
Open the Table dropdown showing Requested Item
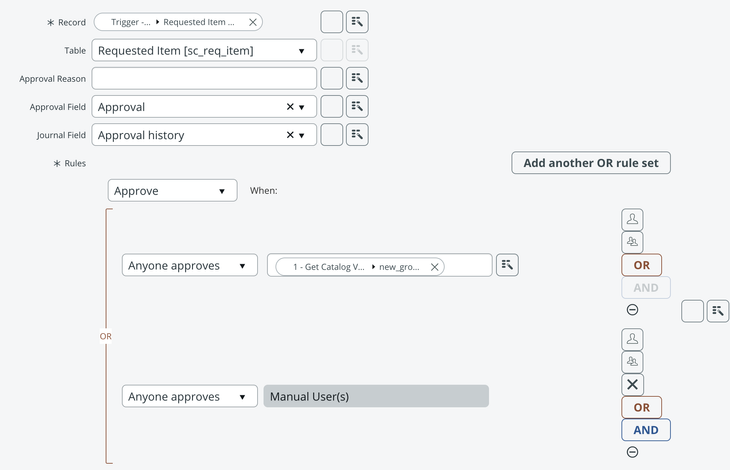point(204,50)
